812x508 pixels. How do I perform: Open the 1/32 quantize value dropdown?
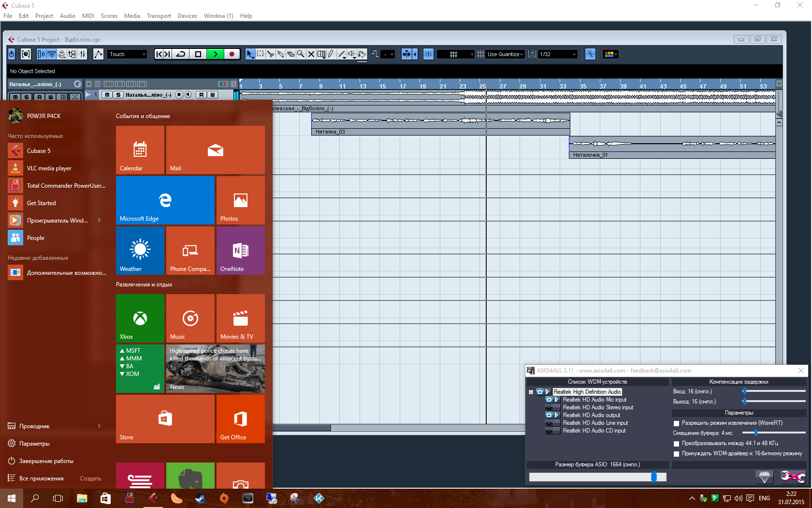click(558, 54)
